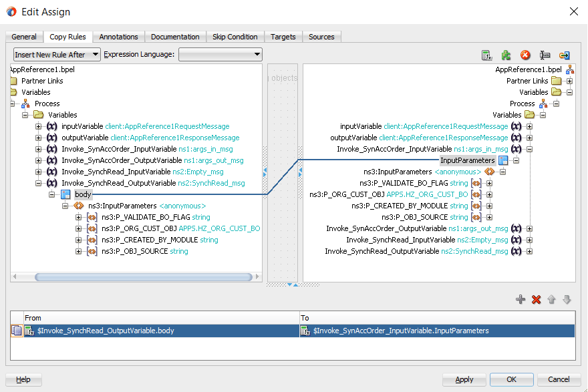This screenshot has height=392, width=588.
Task: Select the Copy Rules tab
Action: click(67, 37)
